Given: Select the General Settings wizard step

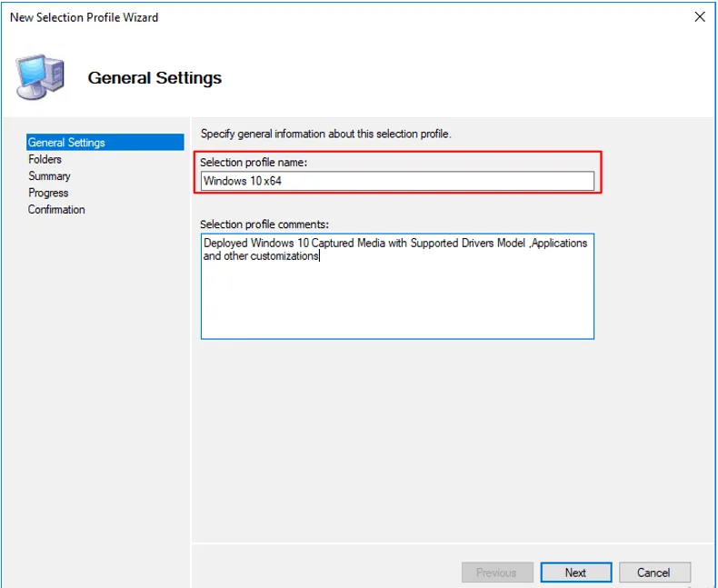Looking at the screenshot, I should [x=105, y=142].
